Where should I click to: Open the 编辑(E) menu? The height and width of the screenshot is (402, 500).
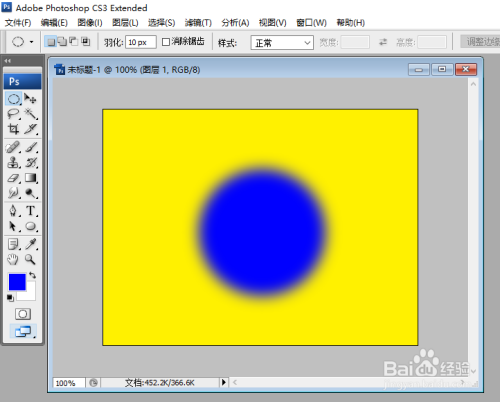[x=54, y=23]
